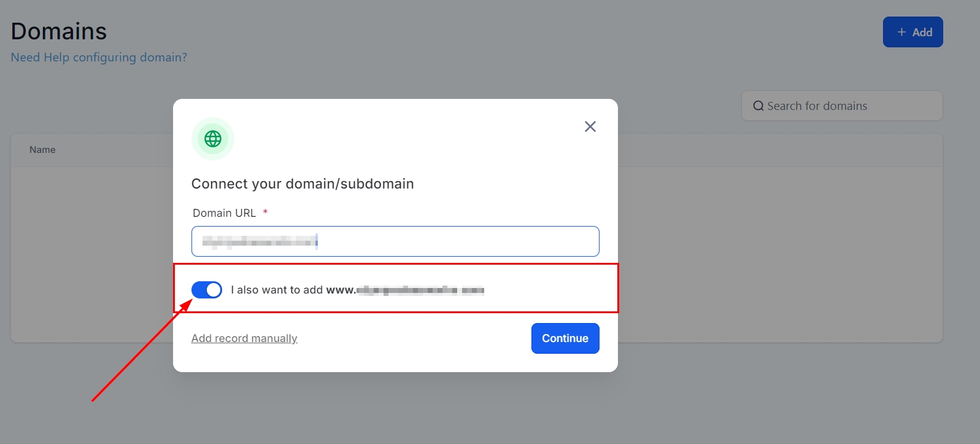Open the Add record manually link
Screen dimensions: 980x444
pos(244,338)
